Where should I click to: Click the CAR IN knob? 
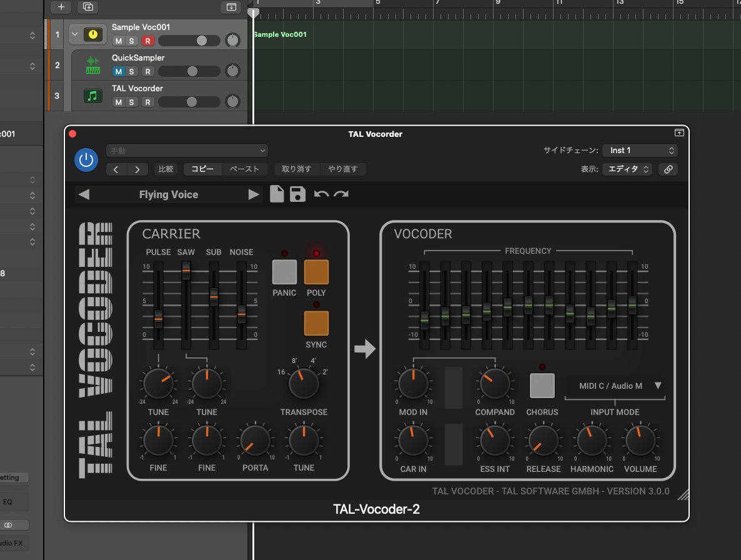[x=414, y=441]
